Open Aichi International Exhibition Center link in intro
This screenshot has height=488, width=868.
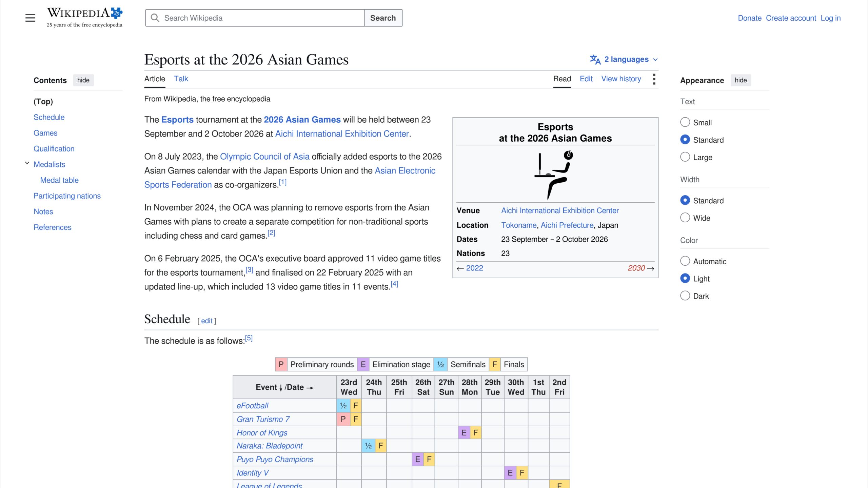pos(342,134)
